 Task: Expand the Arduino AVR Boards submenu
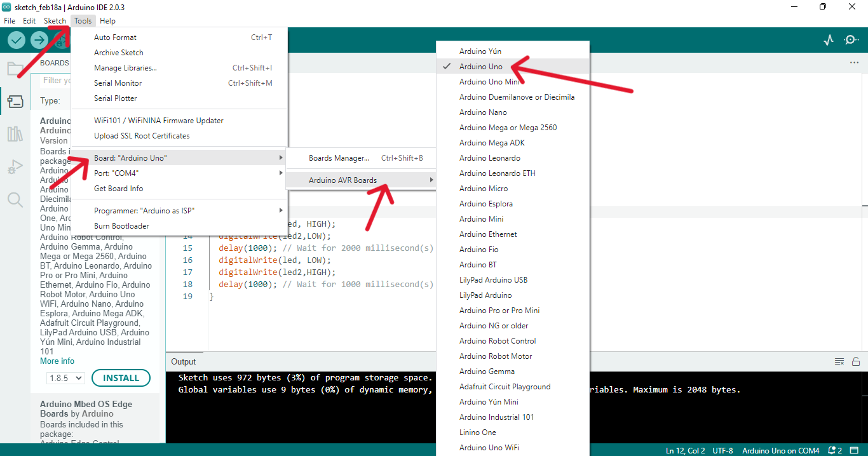(x=361, y=180)
